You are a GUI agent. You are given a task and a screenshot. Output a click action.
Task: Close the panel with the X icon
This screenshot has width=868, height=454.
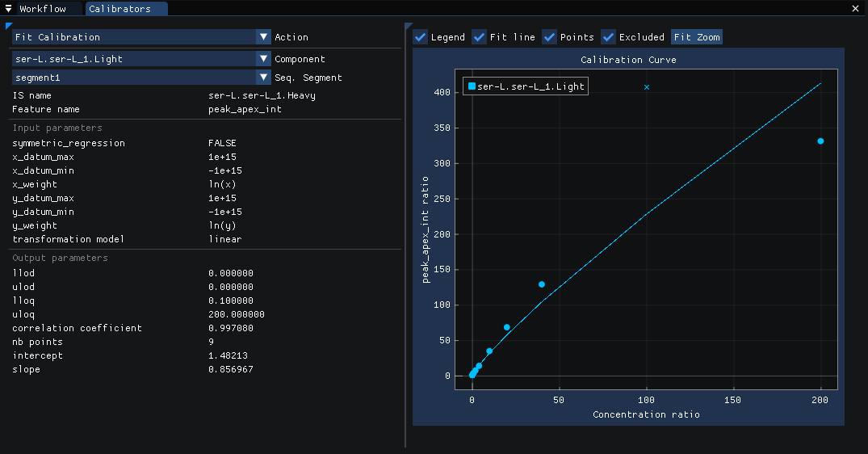pyautogui.click(x=855, y=8)
